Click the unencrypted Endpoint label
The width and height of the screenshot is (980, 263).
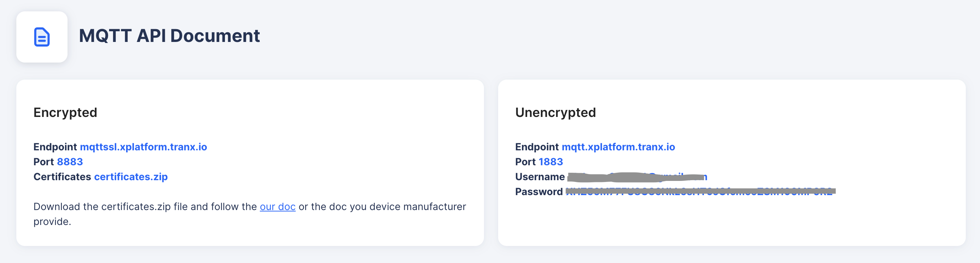tap(537, 147)
